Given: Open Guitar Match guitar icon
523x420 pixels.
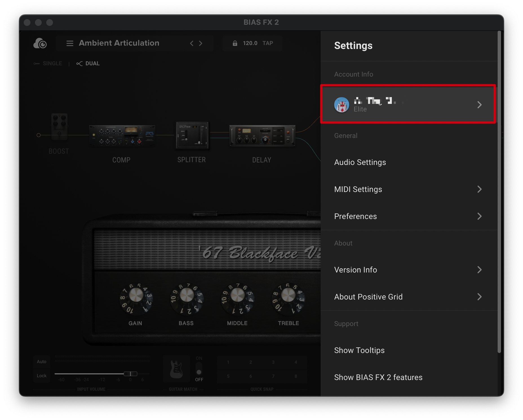Looking at the screenshot, I should (176, 369).
